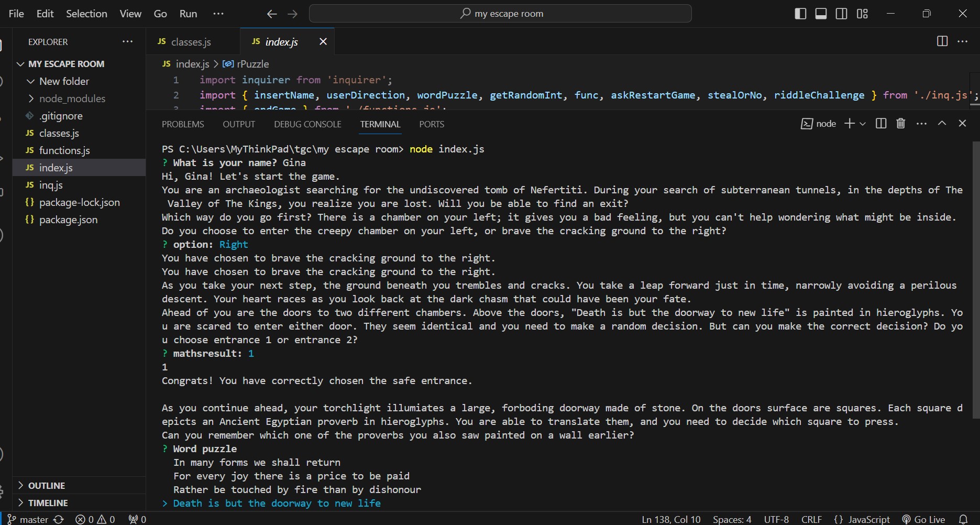This screenshot has height=525, width=980.
Task: Open Explorer Views and More Actions
Action: pyautogui.click(x=127, y=41)
